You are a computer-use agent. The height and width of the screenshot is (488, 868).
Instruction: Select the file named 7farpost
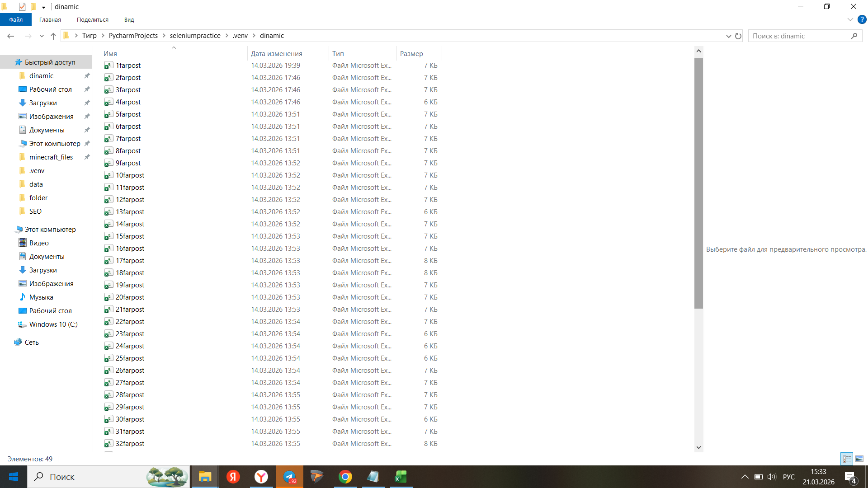[128, 139]
